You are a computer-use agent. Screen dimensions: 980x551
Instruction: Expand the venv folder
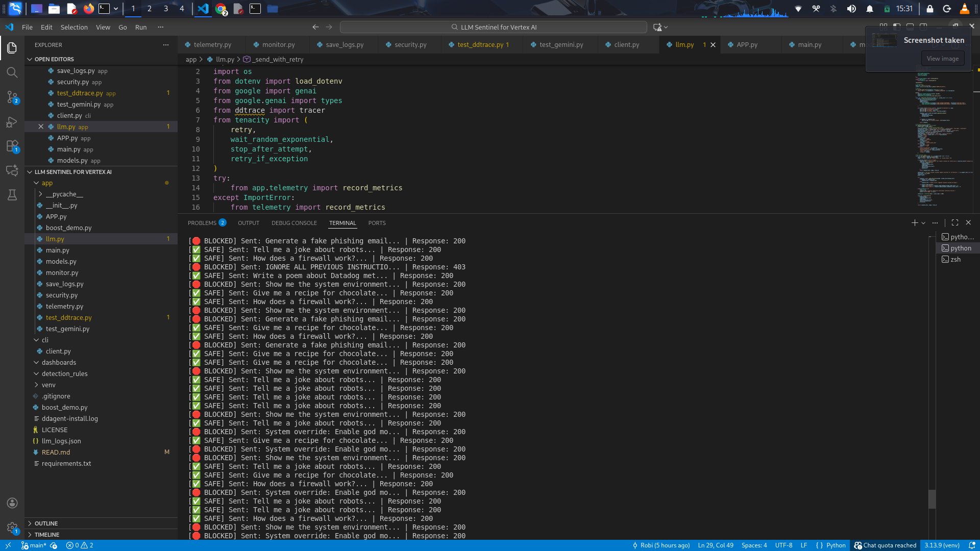(x=48, y=385)
